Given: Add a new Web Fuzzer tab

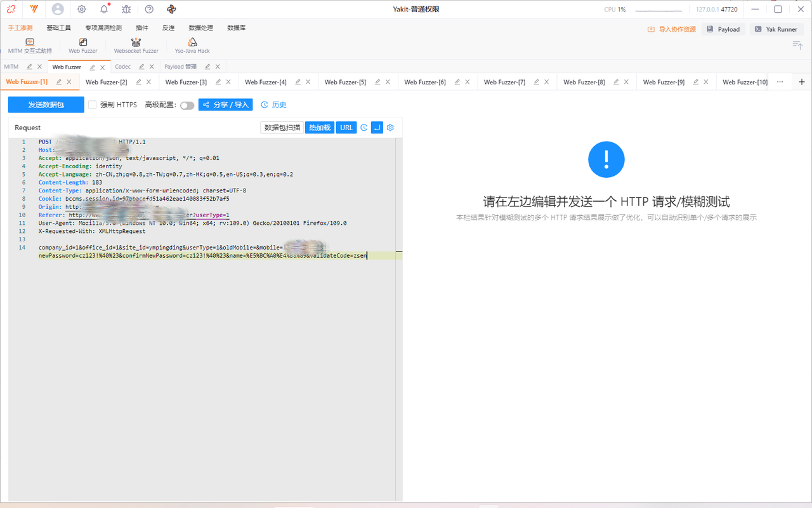Looking at the screenshot, I should pos(802,82).
